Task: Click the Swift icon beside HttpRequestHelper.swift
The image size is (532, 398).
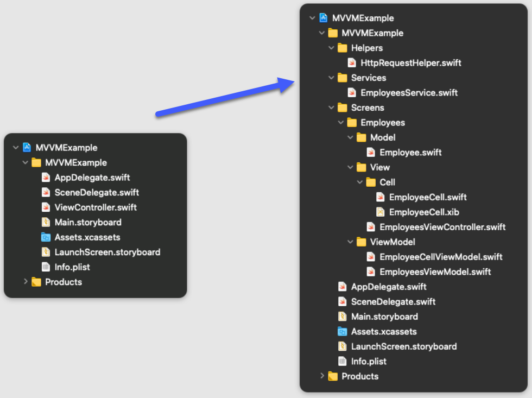Action: [352, 63]
